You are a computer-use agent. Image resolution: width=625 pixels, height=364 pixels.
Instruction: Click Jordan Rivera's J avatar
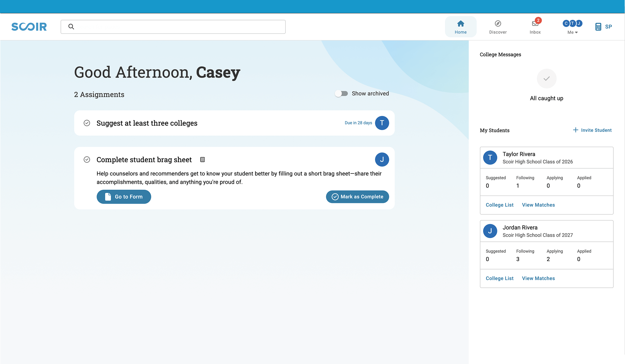[x=490, y=231]
